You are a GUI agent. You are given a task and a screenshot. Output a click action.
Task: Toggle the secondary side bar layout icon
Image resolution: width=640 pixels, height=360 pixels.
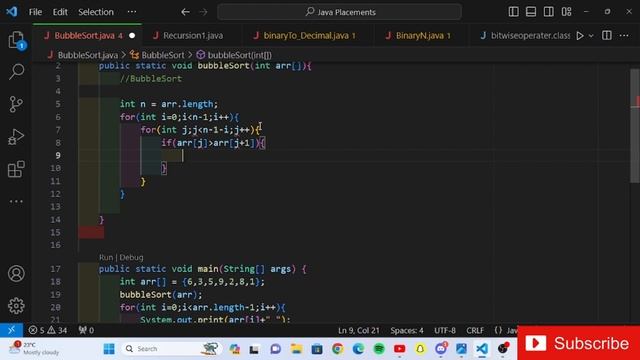[x=549, y=11]
